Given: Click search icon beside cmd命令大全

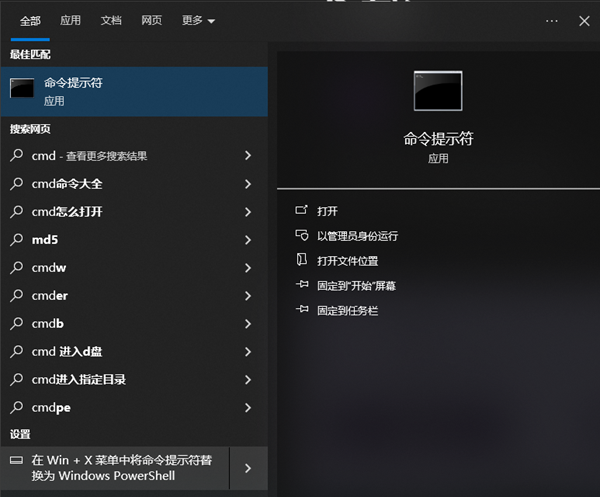Looking at the screenshot, I should pos(16,184).
